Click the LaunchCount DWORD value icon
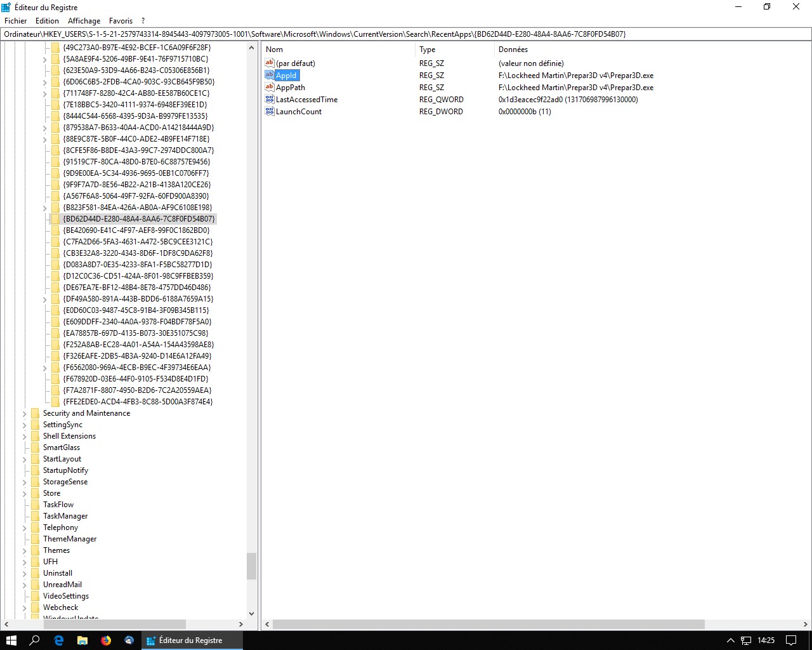Screen dimensions: 812x650 pyautogui.click(x=270, y=112)
